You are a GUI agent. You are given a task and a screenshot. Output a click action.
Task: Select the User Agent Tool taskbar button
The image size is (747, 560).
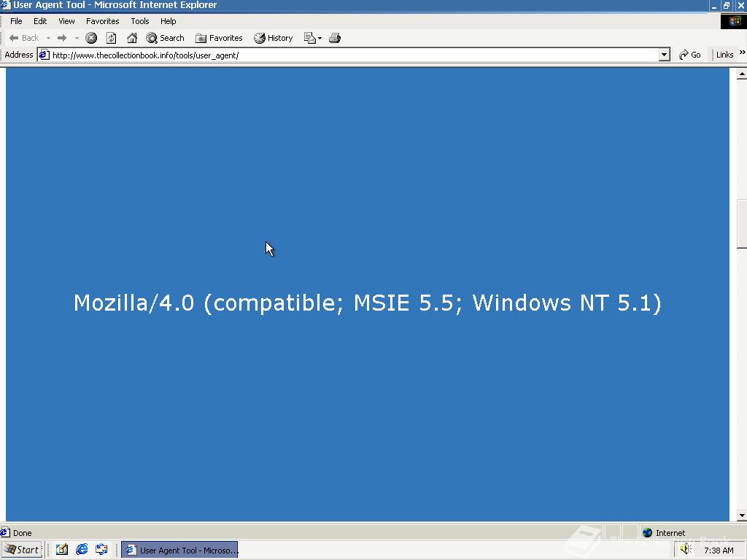coord(179,550)
